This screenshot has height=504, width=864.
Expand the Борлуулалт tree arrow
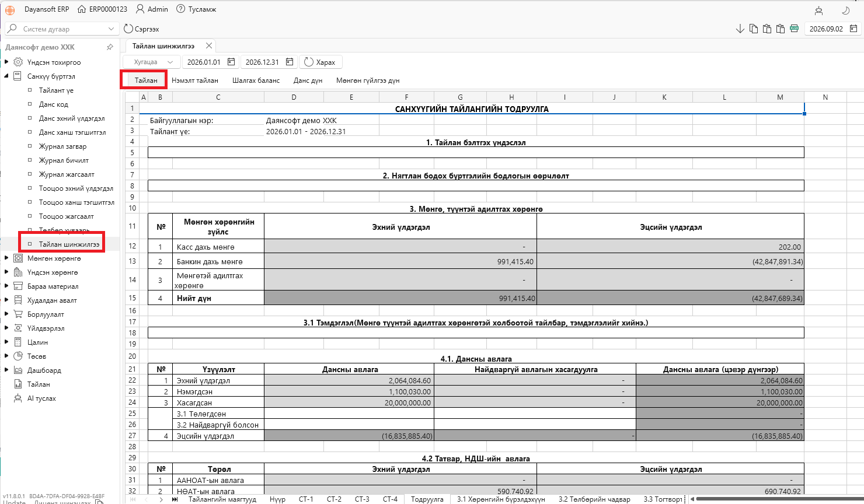click(x=6, y=314)
